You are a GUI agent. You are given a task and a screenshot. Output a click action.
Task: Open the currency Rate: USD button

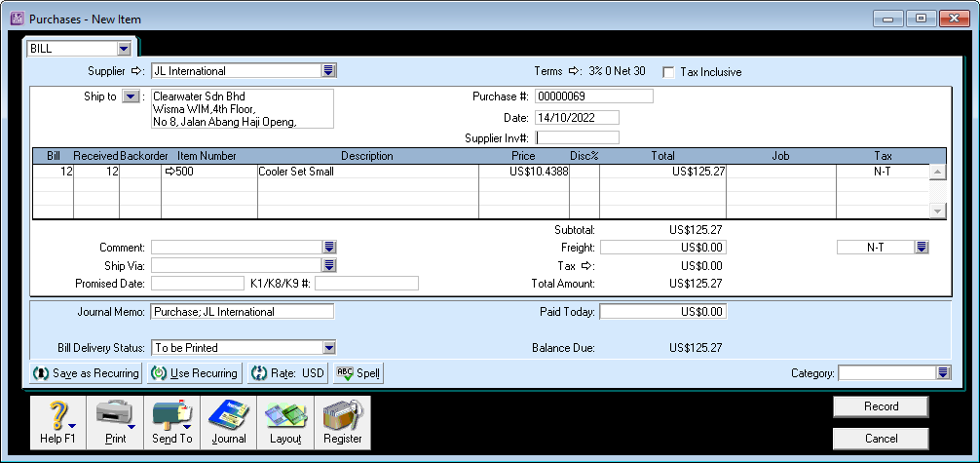[287, 372]
